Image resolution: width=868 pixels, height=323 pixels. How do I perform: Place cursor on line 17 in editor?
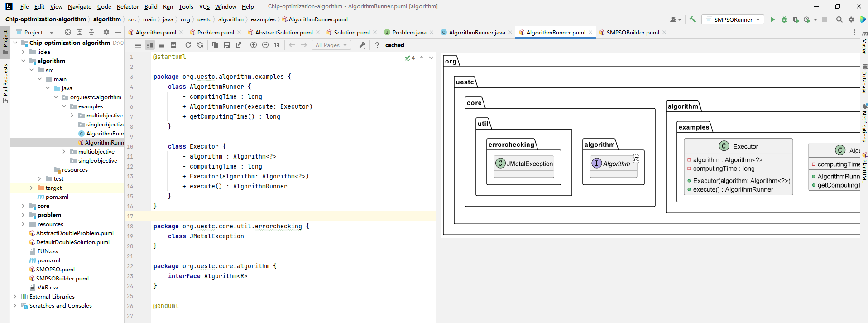click(294, 216)
